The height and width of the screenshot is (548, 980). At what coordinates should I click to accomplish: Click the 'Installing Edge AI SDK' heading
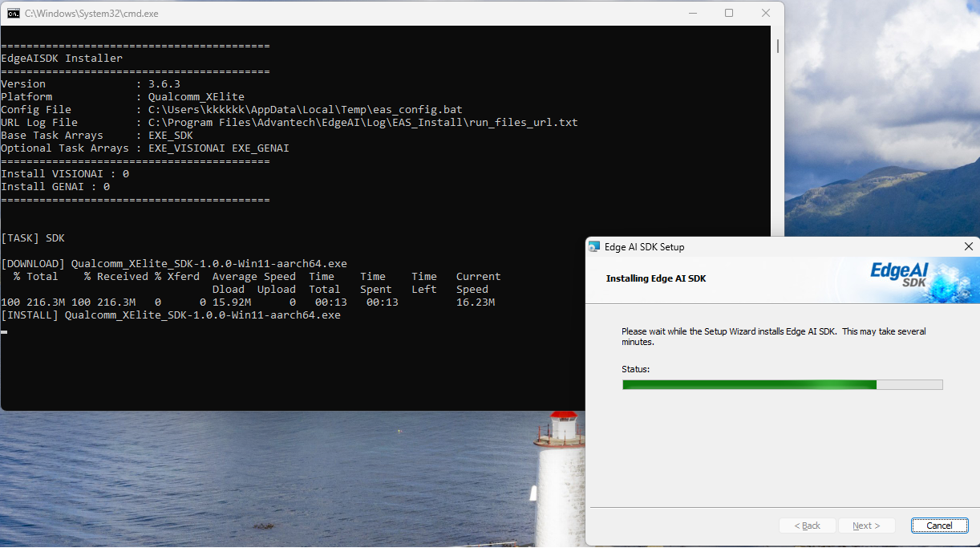click(656, 278)
